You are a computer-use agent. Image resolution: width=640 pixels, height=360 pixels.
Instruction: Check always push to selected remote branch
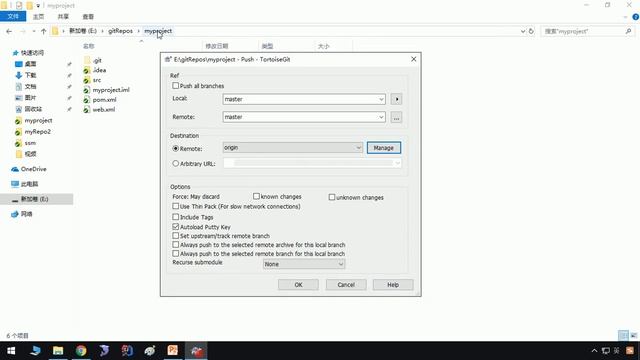[x=176, y=253]
